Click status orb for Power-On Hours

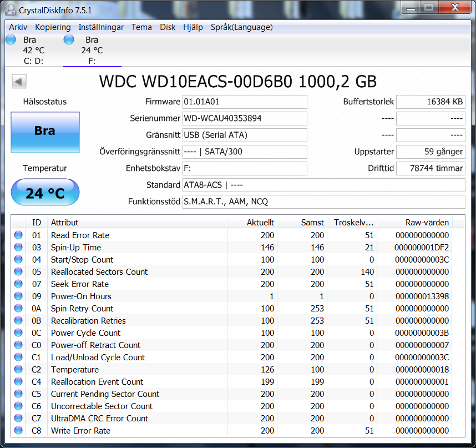18,296
